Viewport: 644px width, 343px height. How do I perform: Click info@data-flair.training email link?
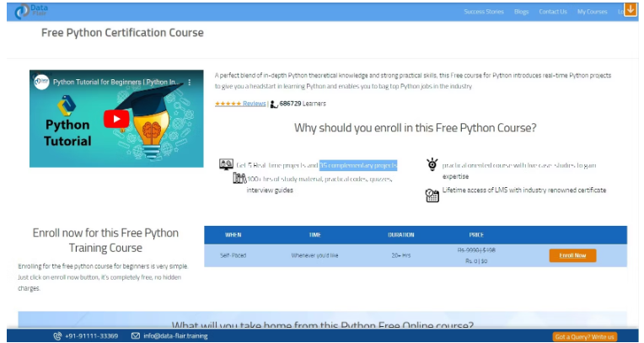click(x=175, y=336)
